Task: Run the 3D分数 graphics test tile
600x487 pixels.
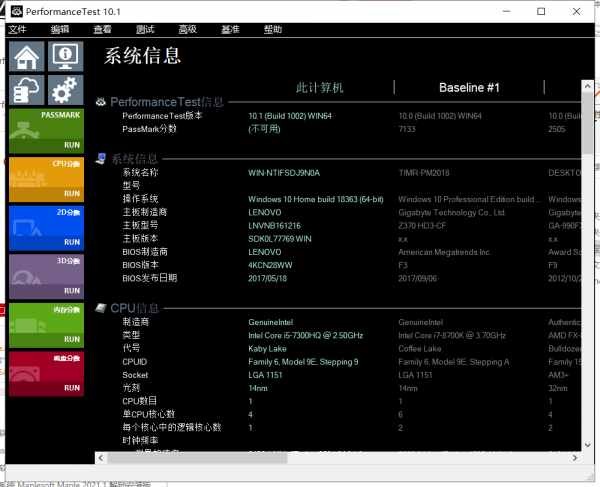Action: pos(46,277)
